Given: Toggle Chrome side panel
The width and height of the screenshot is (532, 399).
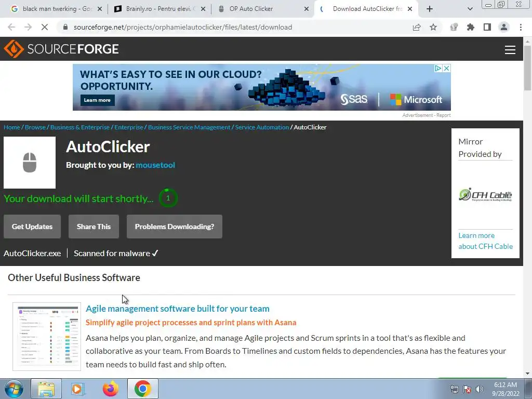Looking at the screenshot, I should tap(487, 27).
